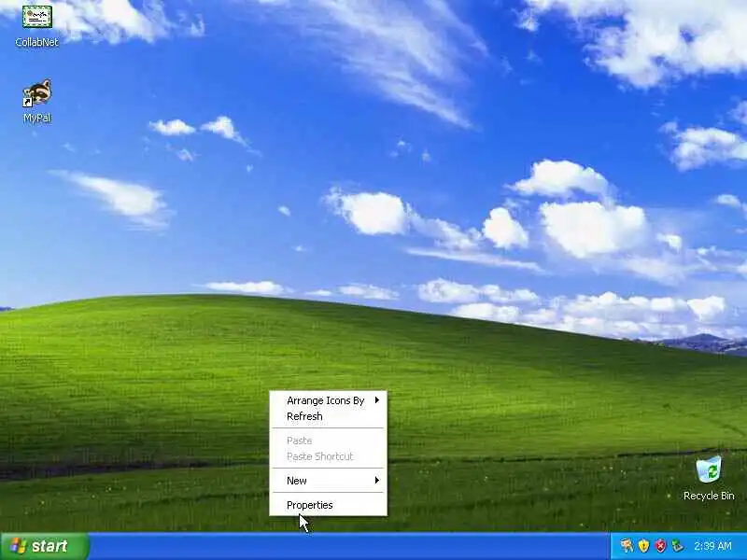Select the CollabNet desktop icon
Image resolution: width=747 pixels, height=560 pixels.
tap(36, 17)
